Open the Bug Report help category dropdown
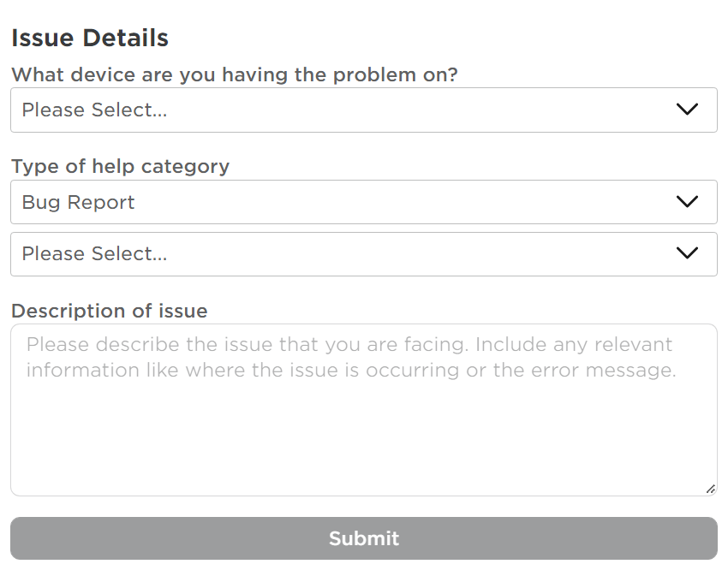The height and width of the screenshot is (570, 728). point(363,203)
